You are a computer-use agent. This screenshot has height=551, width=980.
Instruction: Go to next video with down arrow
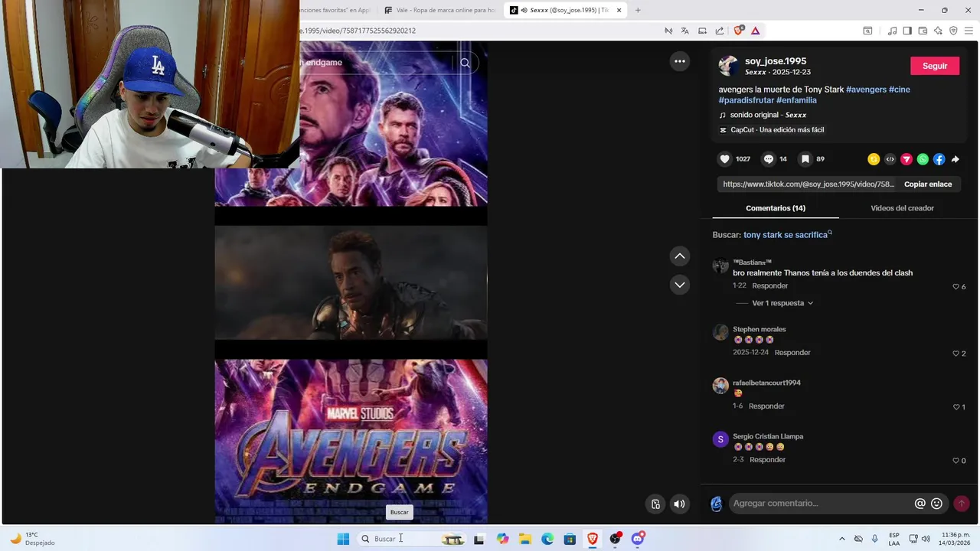coord(680,285)
